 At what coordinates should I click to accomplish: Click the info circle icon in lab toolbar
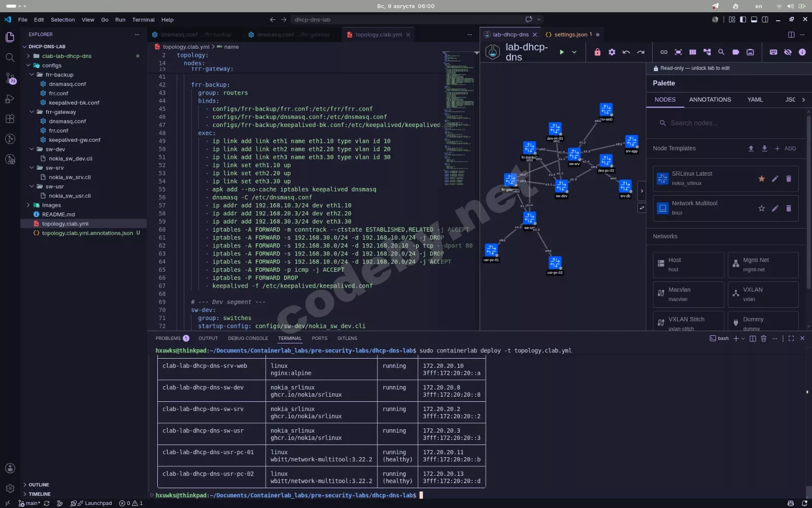pos(802,52)
